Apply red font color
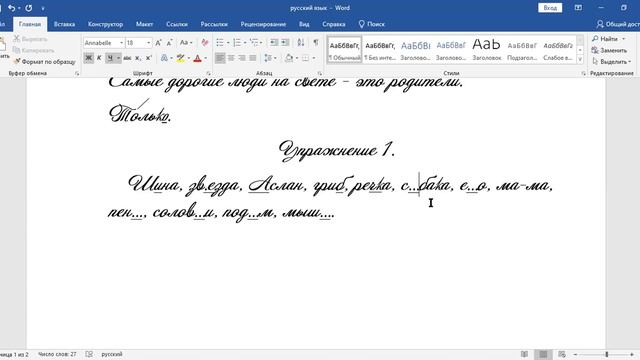Viewport: 640px width, 360px height. (198, 58)
